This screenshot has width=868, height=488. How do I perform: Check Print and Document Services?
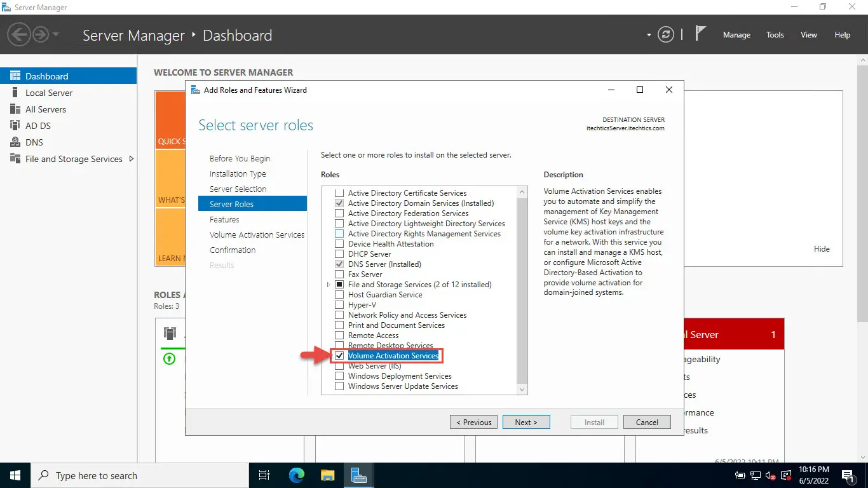pos(339,325)
